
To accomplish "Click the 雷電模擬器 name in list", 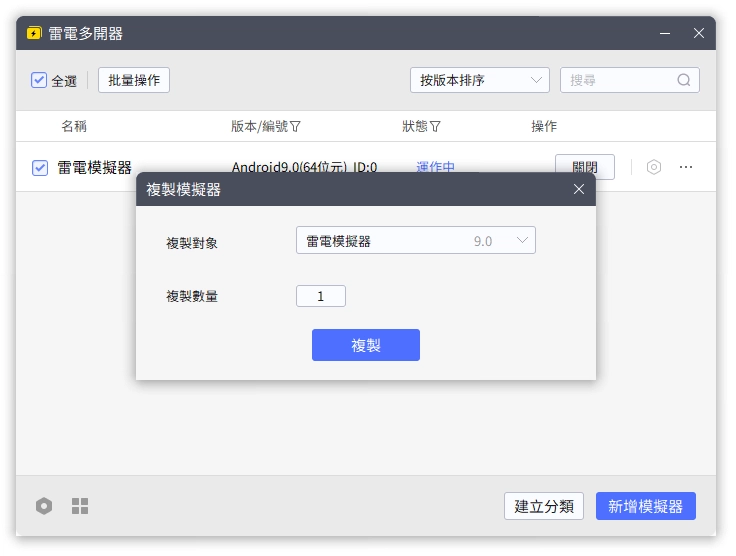I will 94,168.
